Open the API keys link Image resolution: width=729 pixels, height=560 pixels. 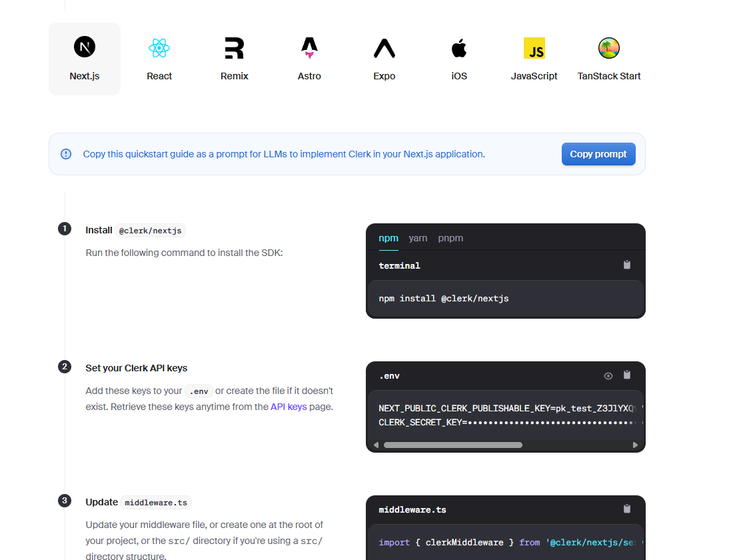pyautogui.click(x=289, y=407)
